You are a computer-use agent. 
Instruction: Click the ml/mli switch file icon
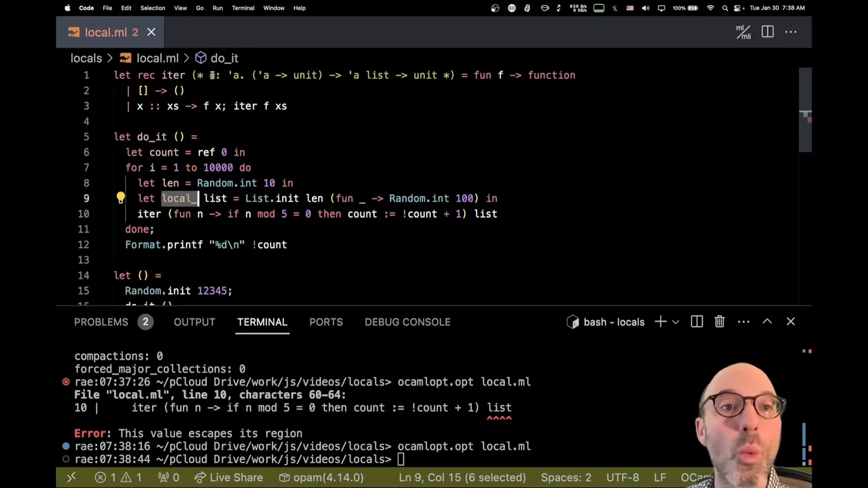743,32
